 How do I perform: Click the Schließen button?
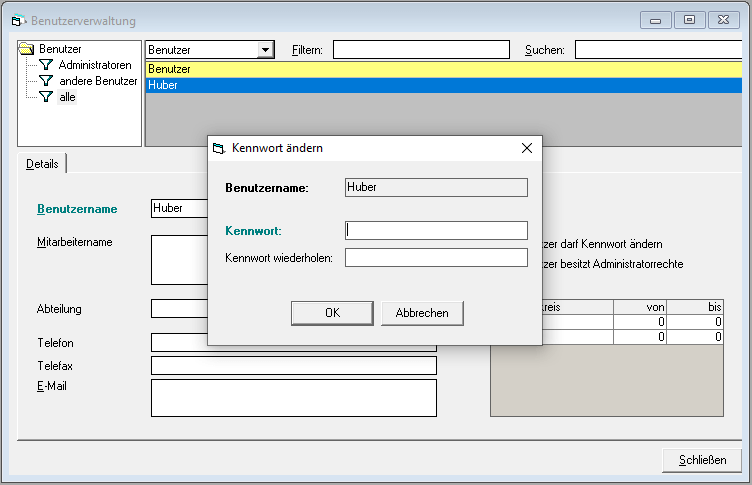pyautogui.click(x=702, y=460)
